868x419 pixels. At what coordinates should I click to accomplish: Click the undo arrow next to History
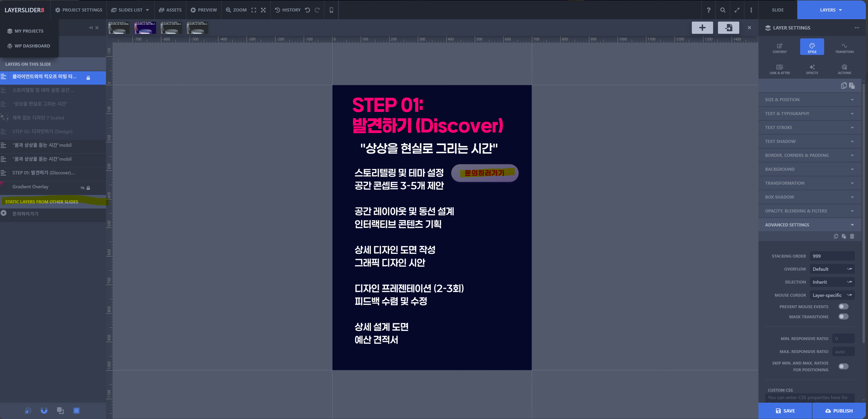(307, 10)
